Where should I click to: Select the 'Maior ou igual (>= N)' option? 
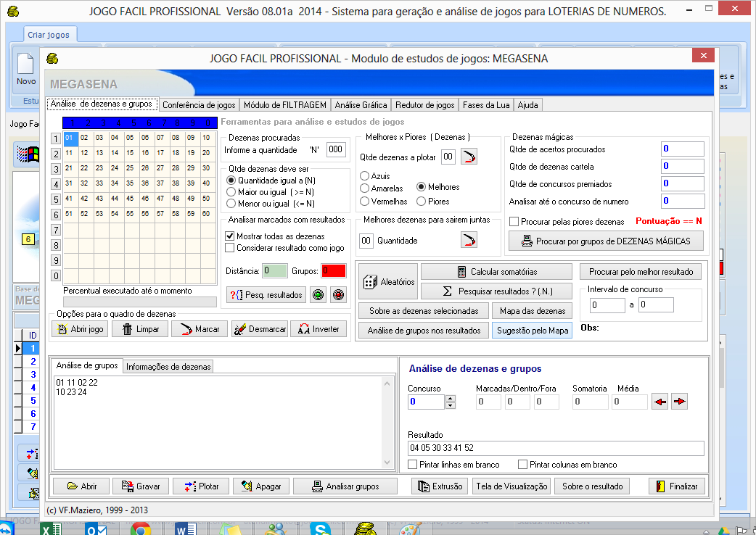pyautogui.click(x=231, y=192)
